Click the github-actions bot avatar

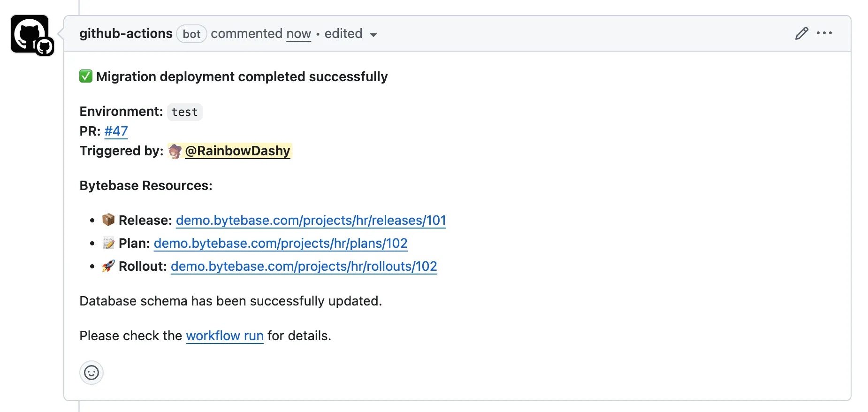31,34
